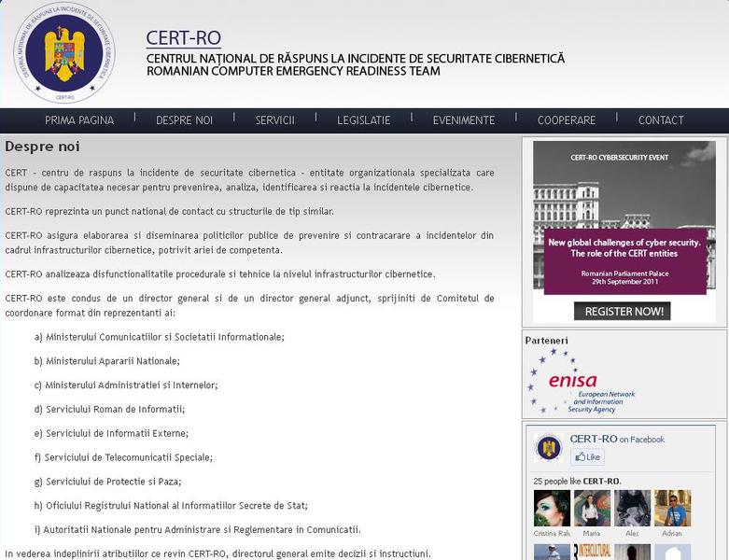Click the 'Parteneri' section heading

(546, 341)
